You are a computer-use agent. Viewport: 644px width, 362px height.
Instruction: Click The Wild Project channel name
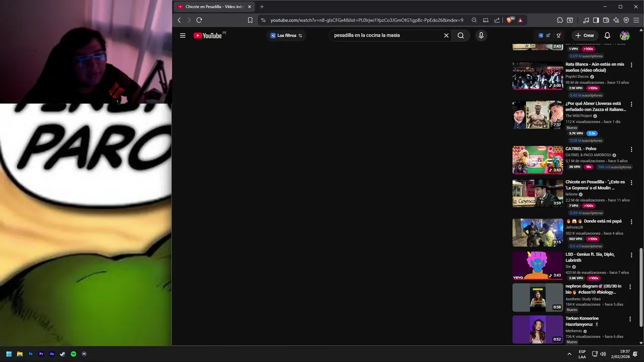pyautogui.click(x=579, y=116)
